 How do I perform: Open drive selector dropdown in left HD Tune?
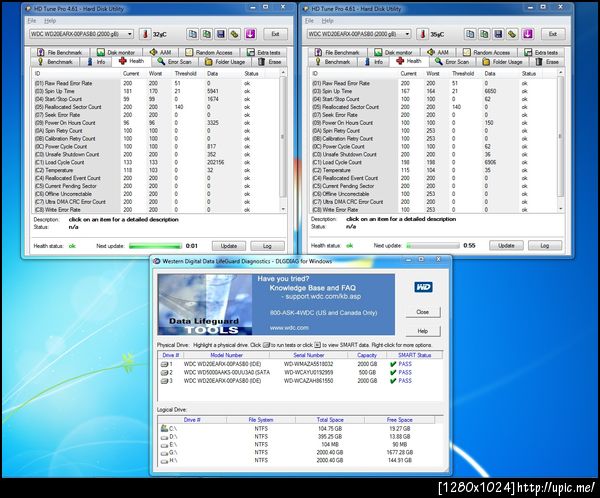coord(130,34)
